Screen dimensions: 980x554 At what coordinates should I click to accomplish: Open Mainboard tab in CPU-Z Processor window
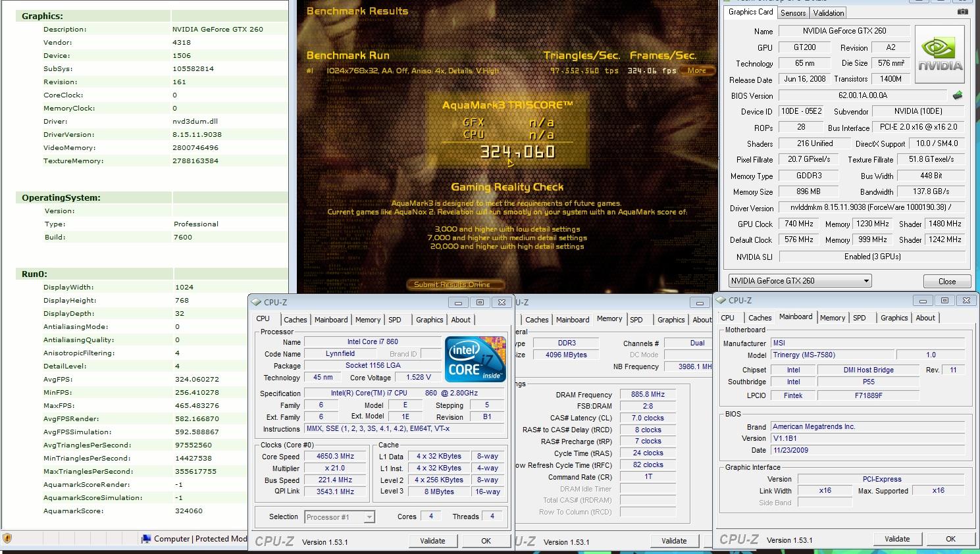coord(330,320)
